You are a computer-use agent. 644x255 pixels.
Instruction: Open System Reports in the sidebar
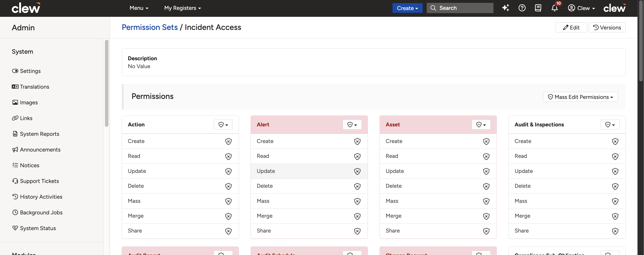(36, 134)
